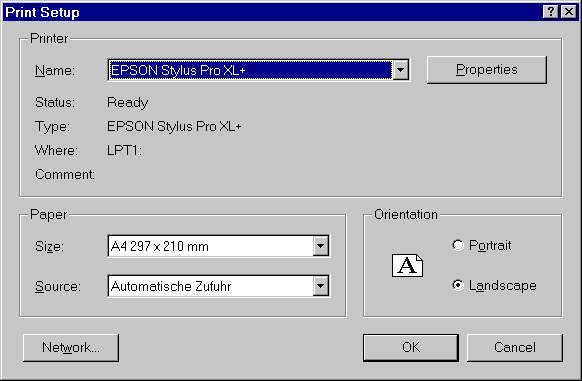
Task: Click the Print Setup title bar text
Action: tap(42, 12)
